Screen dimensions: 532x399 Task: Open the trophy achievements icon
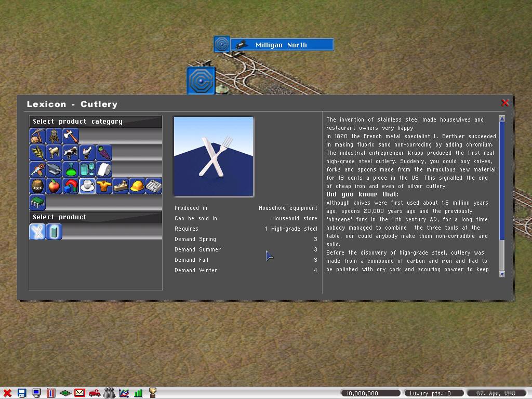[x=153, y=393]
